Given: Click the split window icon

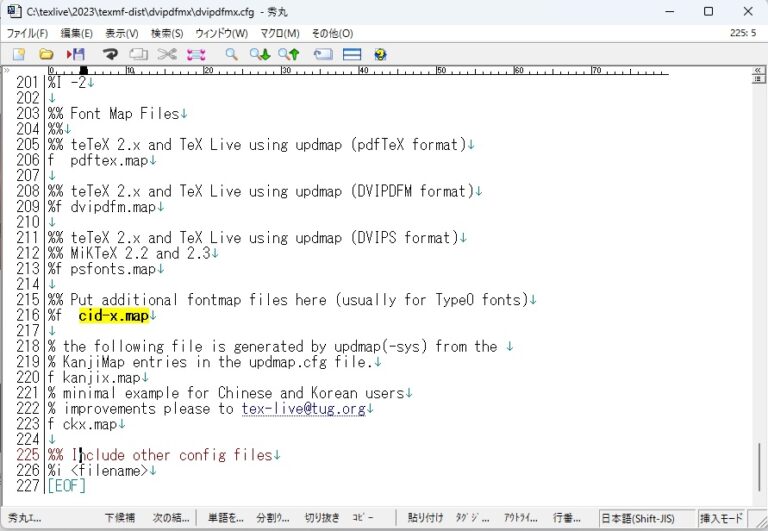Looking at the screenshot, I should (352, 54).
